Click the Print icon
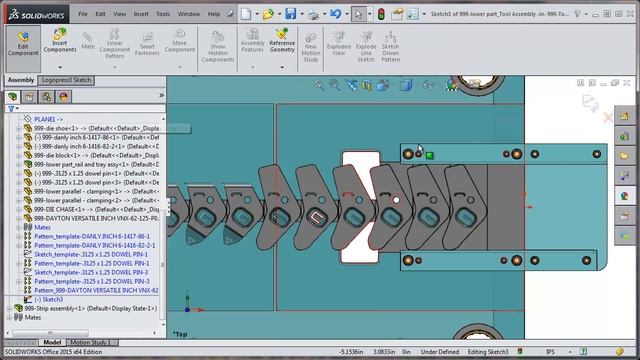The width and height of the screenshot is (640, 360). click(x=313, y=15)
